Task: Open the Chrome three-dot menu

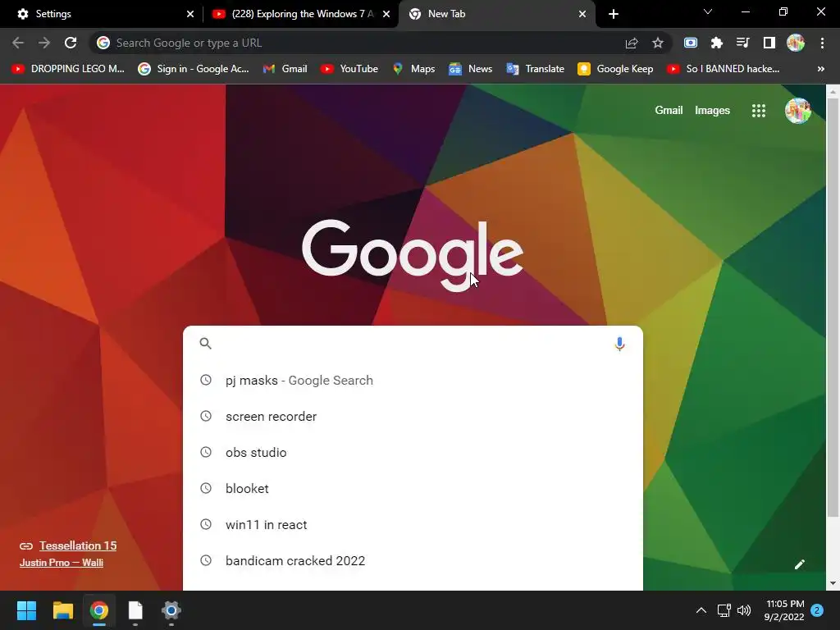Action: pyautogui.click(x=822, y=43)
